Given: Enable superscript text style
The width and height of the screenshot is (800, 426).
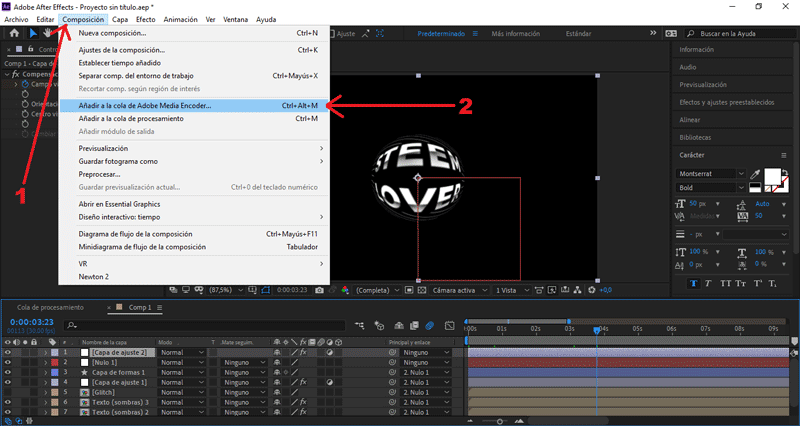Looking at the screenshot, I should pos(758,284).
